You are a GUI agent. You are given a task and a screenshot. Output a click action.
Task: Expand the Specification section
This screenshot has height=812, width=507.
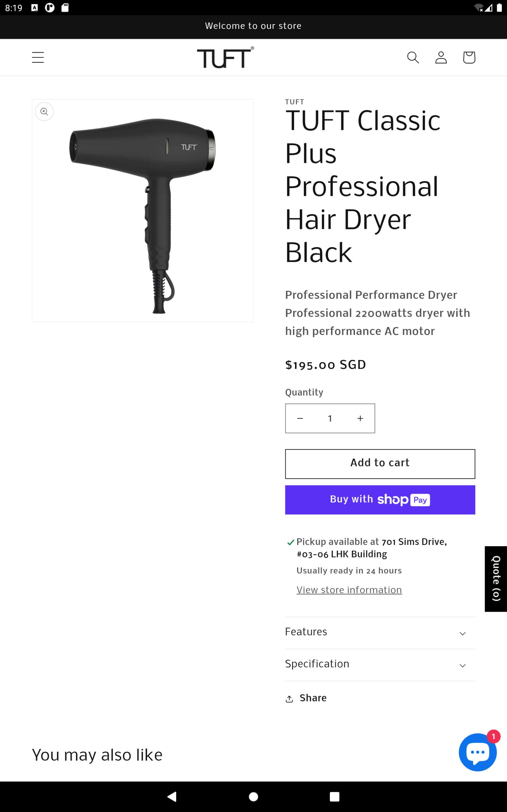[380, 664]
